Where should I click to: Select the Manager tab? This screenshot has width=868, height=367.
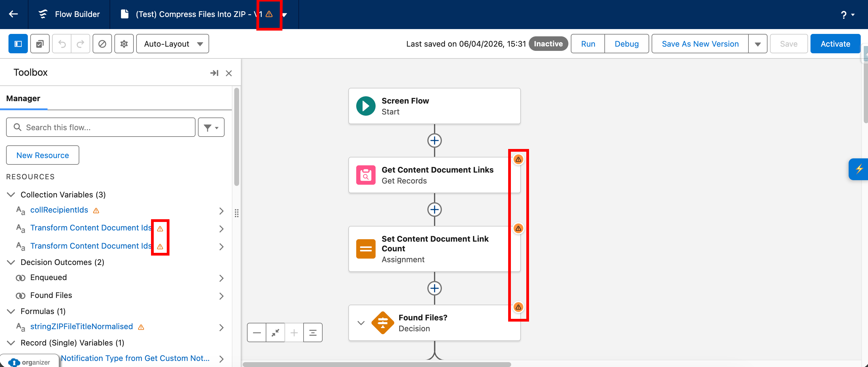tap(23, 98)
